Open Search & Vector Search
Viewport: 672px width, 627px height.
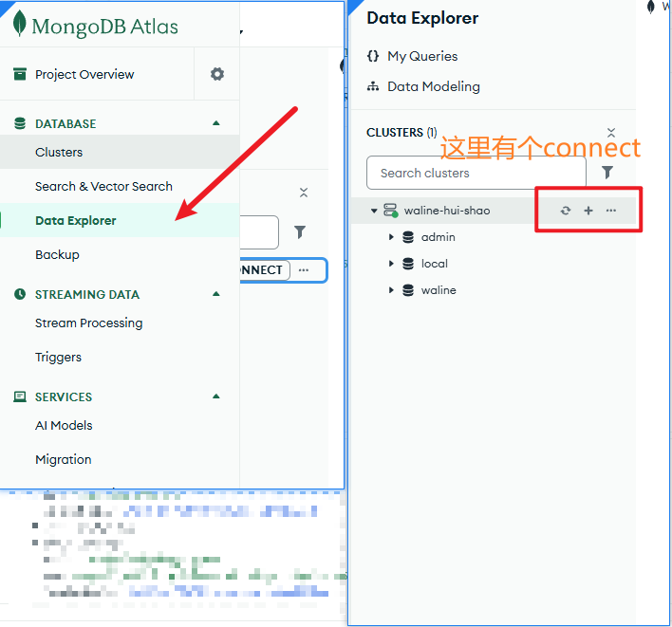coord(103,186)
